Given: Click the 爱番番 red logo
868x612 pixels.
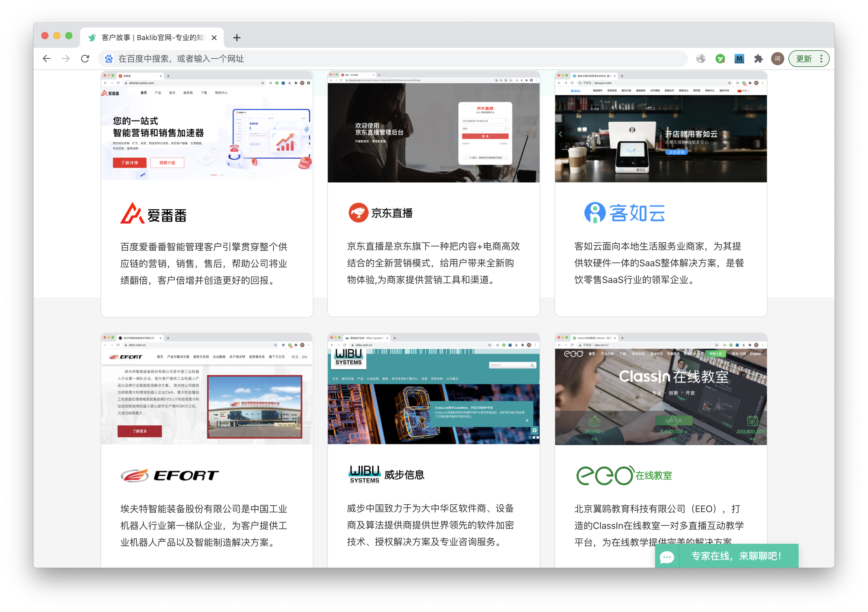Looking at the screenshot, I should click(153, 213).
